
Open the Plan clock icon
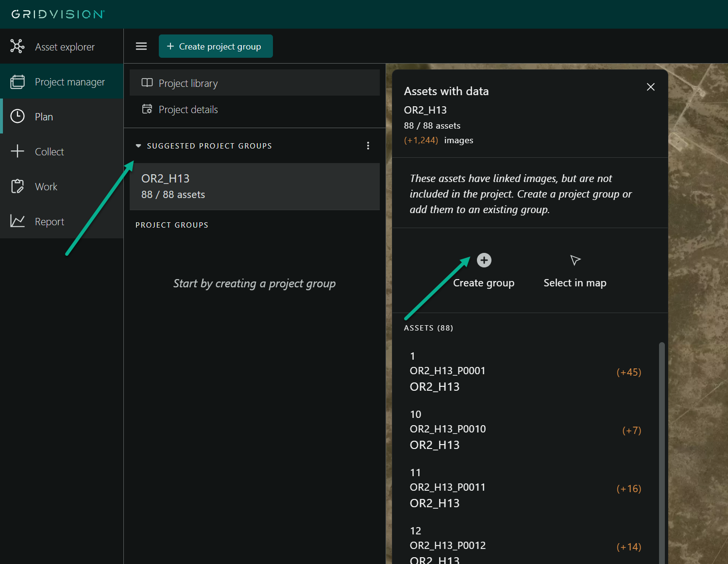[17, 116]
